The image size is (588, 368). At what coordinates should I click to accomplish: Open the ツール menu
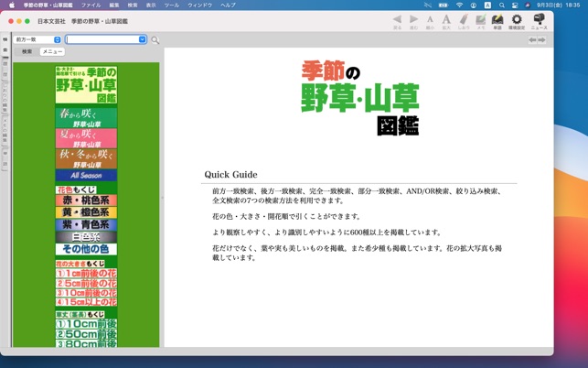click(x=171, y=5)
